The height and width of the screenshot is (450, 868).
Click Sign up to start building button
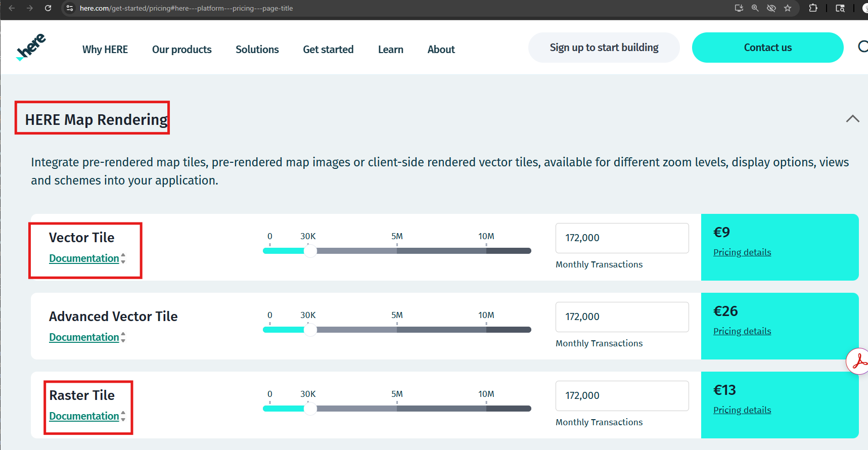pos(604,48)
